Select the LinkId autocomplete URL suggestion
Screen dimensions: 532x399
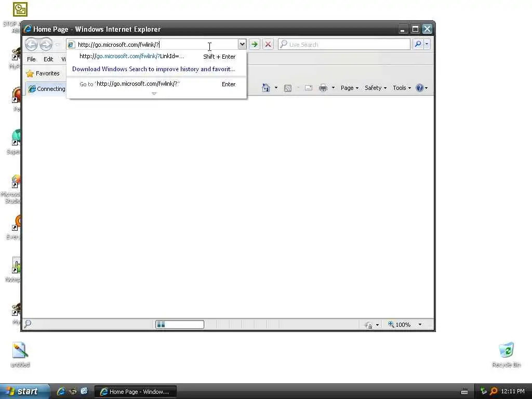157,56
